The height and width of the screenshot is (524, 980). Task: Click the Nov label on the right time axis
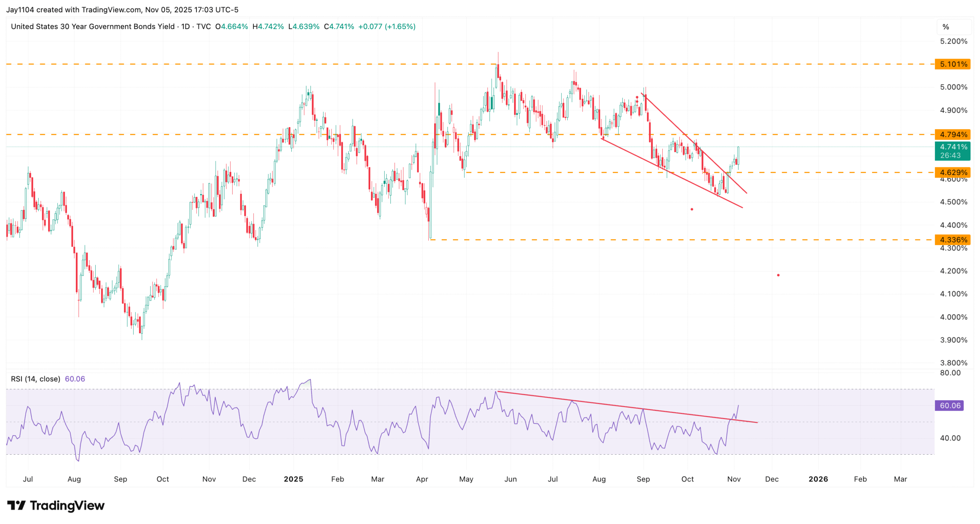[x=733, y=479]
